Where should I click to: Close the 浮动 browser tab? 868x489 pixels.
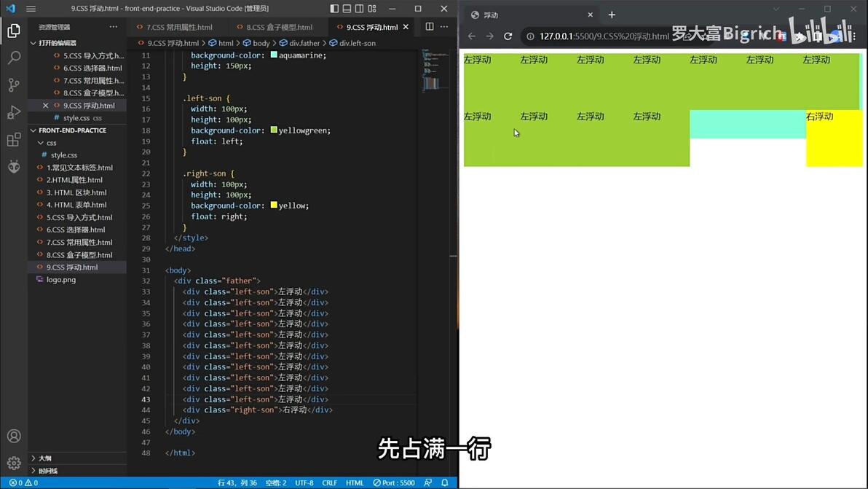[590, 15]
